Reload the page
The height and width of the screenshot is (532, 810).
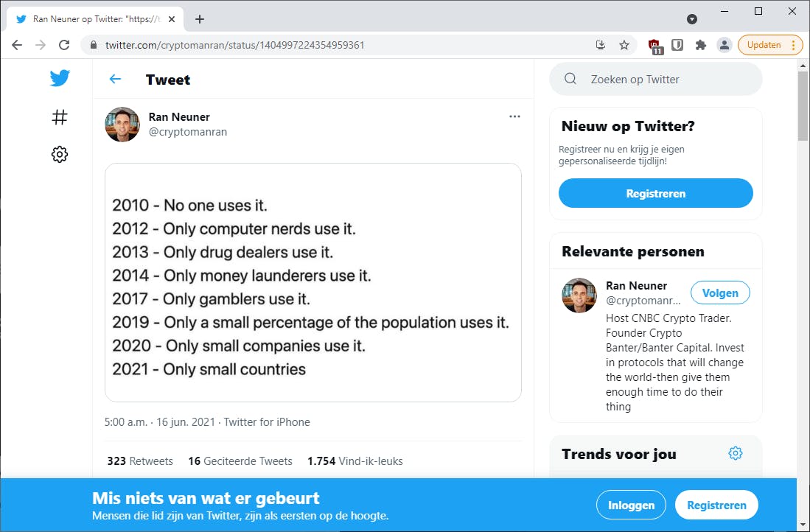point(64,45)
